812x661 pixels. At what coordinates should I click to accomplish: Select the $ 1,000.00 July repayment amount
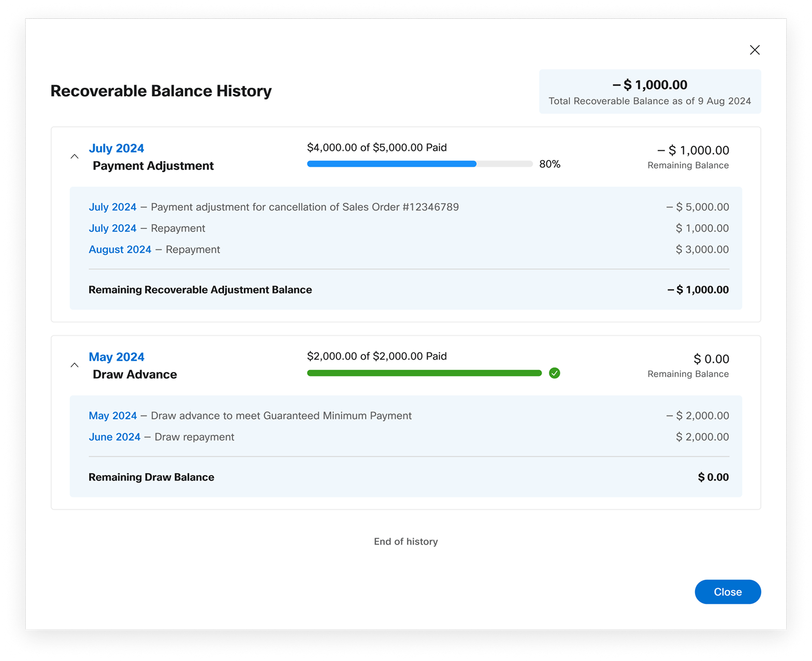(702, 228)
